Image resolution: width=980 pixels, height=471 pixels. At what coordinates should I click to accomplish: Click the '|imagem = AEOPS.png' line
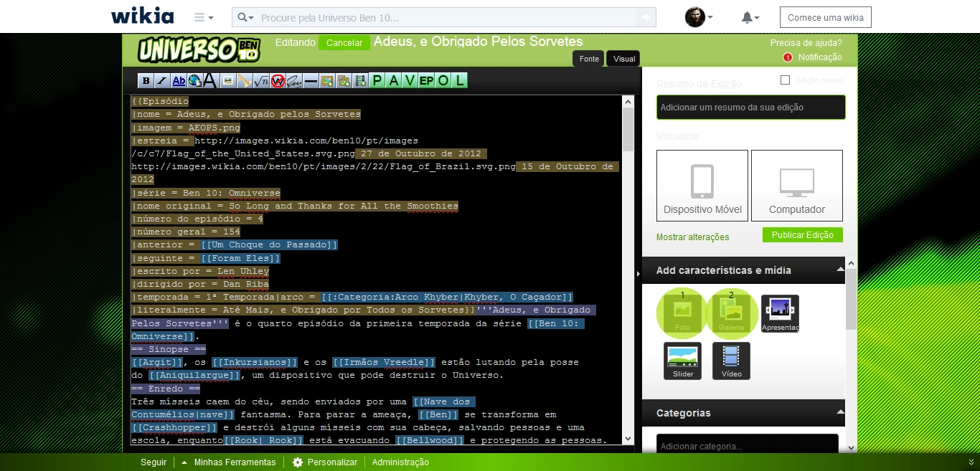pos(185,128)
